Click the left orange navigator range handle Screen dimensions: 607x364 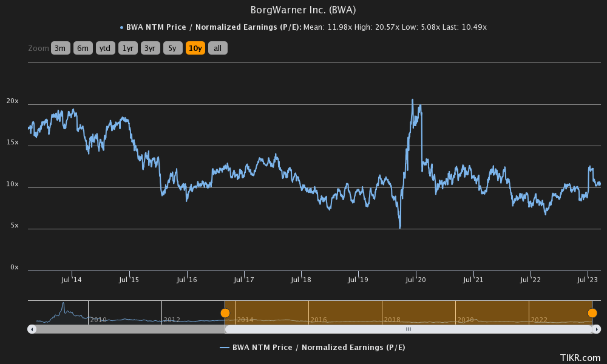point(225,312)
